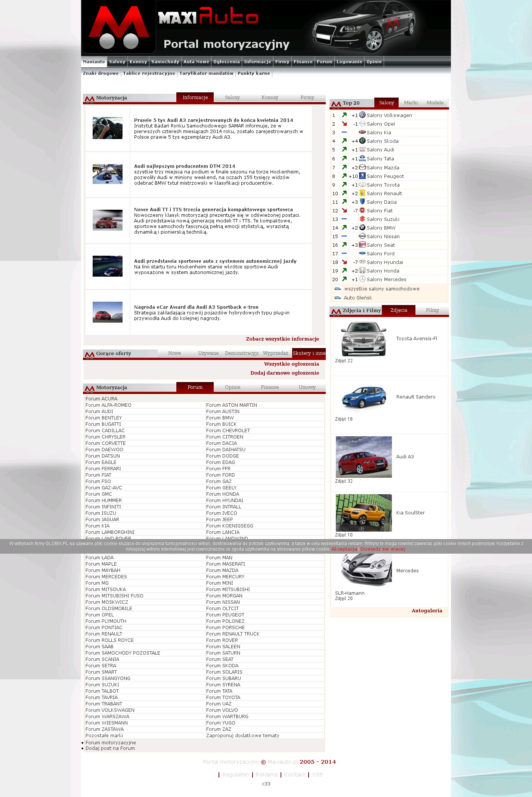This screenshot has height=797, width=532.
Task: Click the Opel logo in Top 20
Action: pyautogui.click(x=362, y=124)
